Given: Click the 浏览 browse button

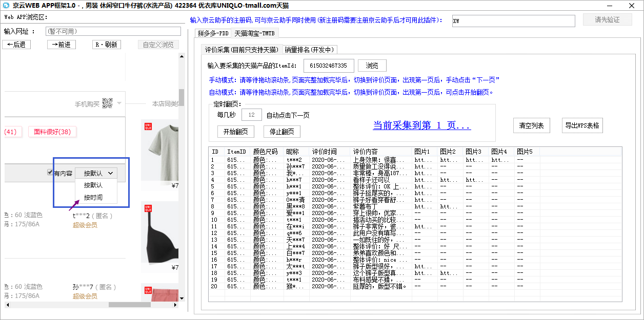Looking at the screenshot, I should click(372, 66).
